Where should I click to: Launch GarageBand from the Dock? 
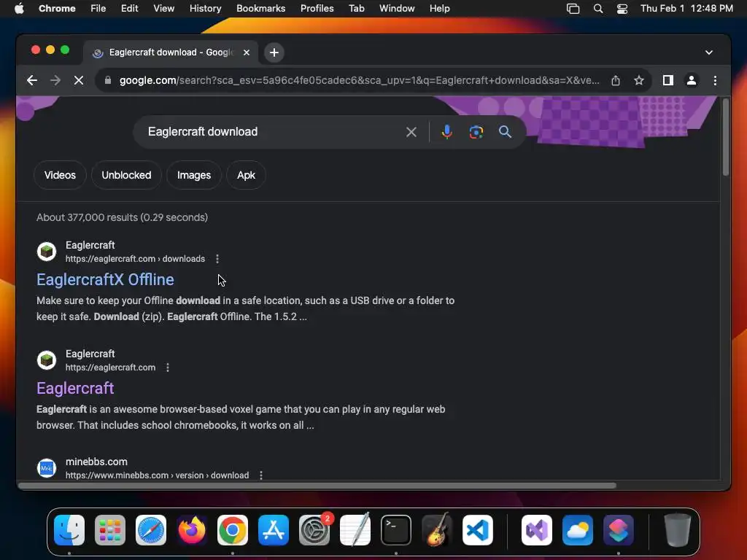coord(437,530)
